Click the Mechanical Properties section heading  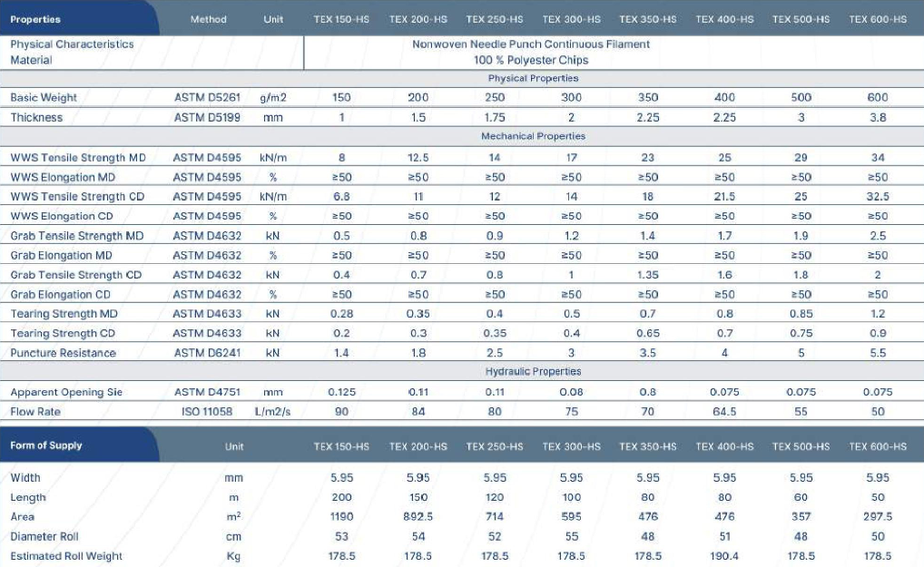[x=533, y=136]
